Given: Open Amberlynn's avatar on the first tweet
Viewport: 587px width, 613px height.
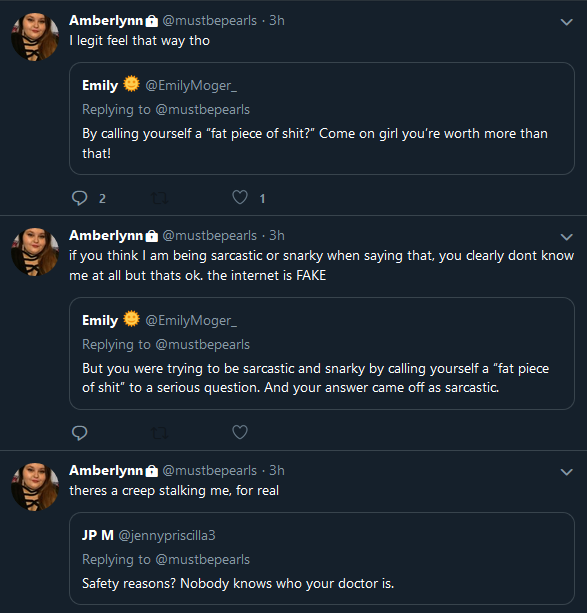Looking at the screenshot, I should pyautogui.click(x=35, y=37).
